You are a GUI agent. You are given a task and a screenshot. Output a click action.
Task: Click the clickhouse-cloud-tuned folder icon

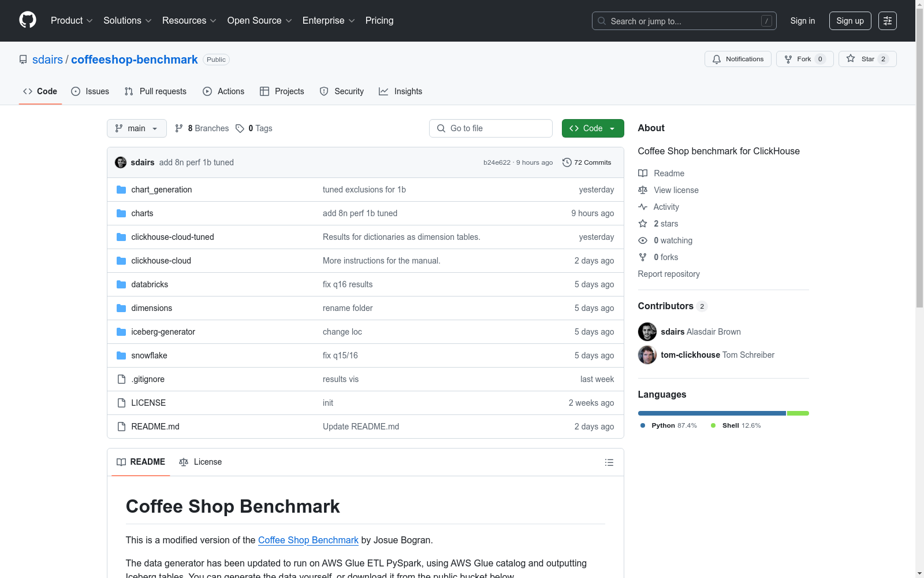tap(121, 237)
